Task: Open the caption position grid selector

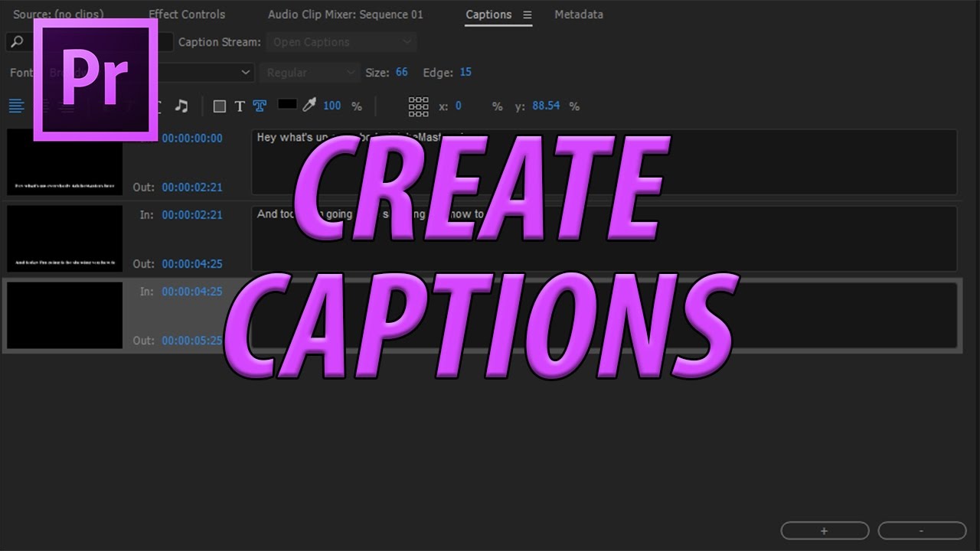Action: point(417,106)
